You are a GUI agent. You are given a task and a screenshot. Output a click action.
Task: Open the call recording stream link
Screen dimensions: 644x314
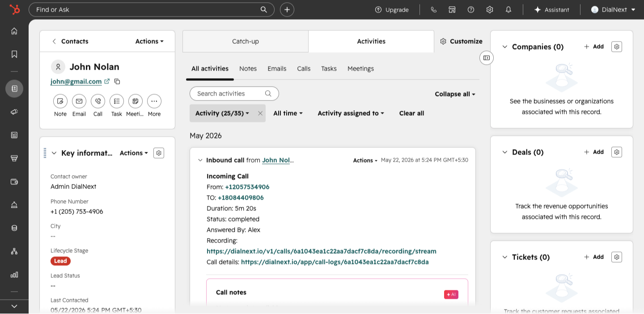point(322,251)
